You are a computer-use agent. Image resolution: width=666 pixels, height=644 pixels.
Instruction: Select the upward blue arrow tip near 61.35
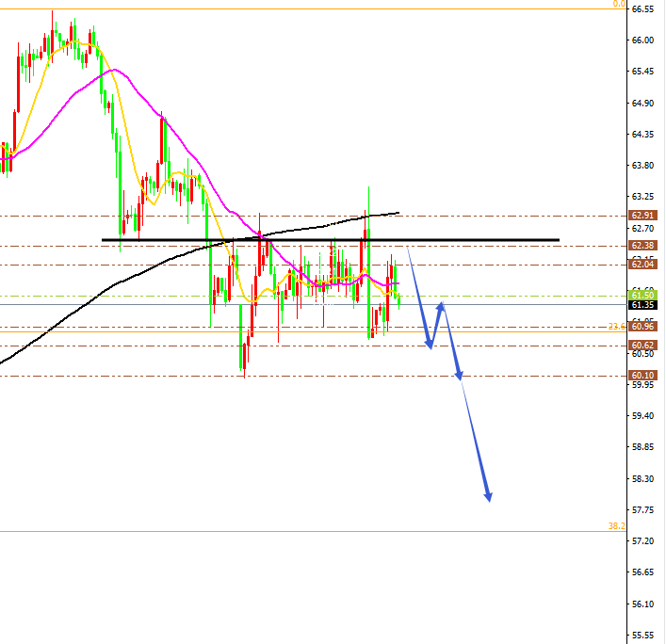coord(442,306)
